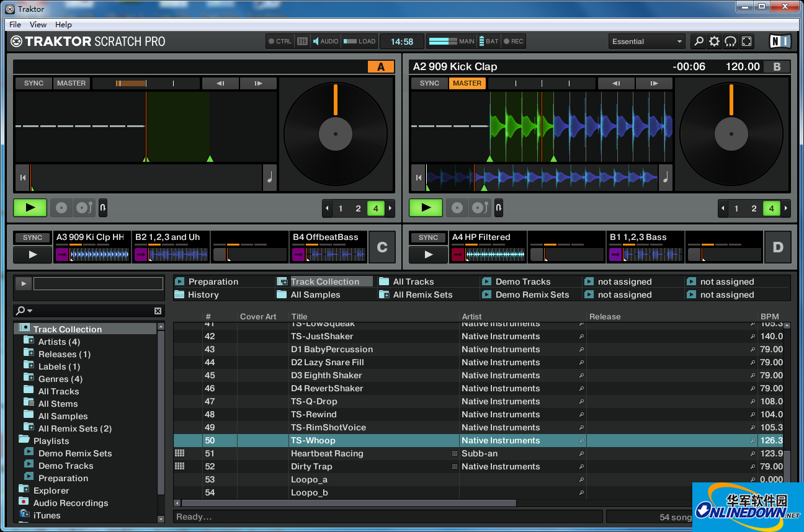Collapse the Playlists folder
Viewport: 804px width, 532px height.
24,440
